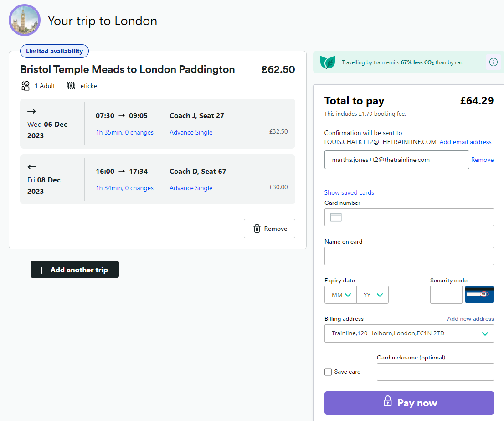The height and width of the screenshot is (421, 504).
Task: Click the CO2 info icon
Action: [494, 62]
